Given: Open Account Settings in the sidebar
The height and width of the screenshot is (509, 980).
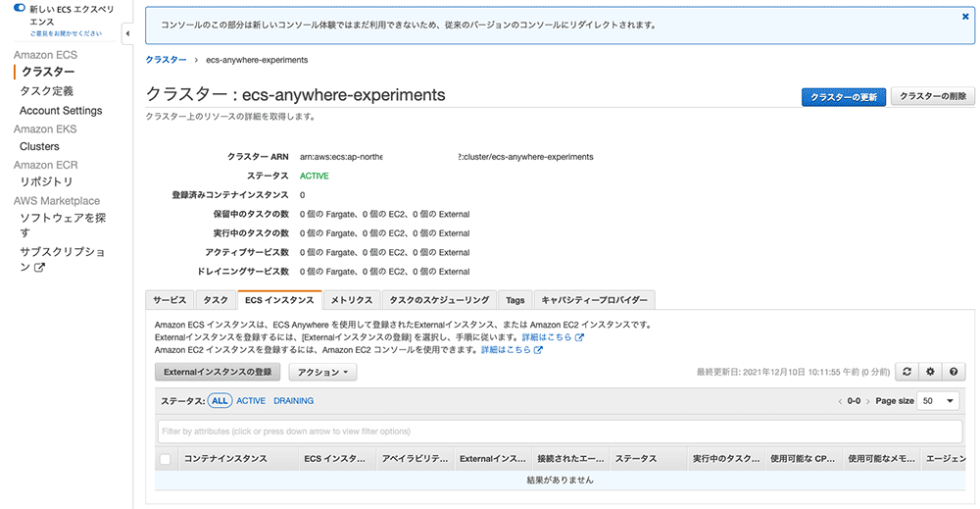Looking at the screenshot, I should (x=61, y=111).
